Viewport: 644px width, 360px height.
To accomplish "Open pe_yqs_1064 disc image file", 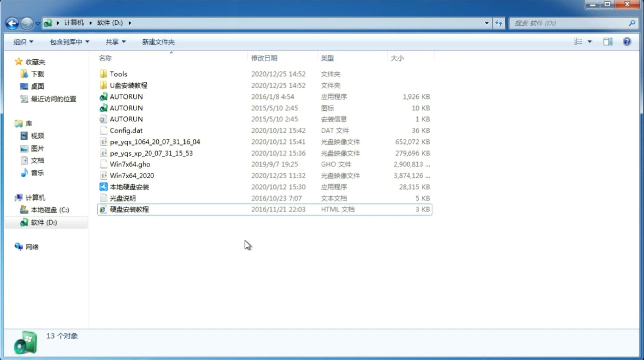I will tap(155, 142).
